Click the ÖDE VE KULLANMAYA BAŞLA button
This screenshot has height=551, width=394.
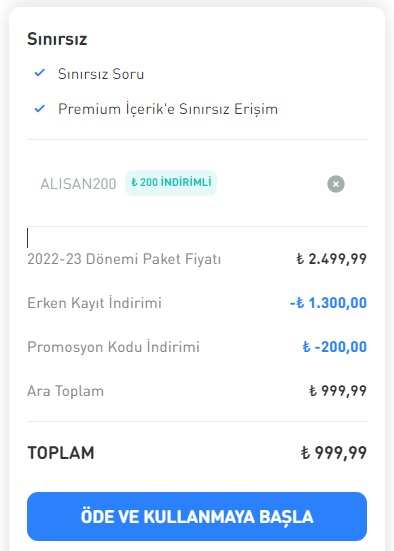(197, 516)
